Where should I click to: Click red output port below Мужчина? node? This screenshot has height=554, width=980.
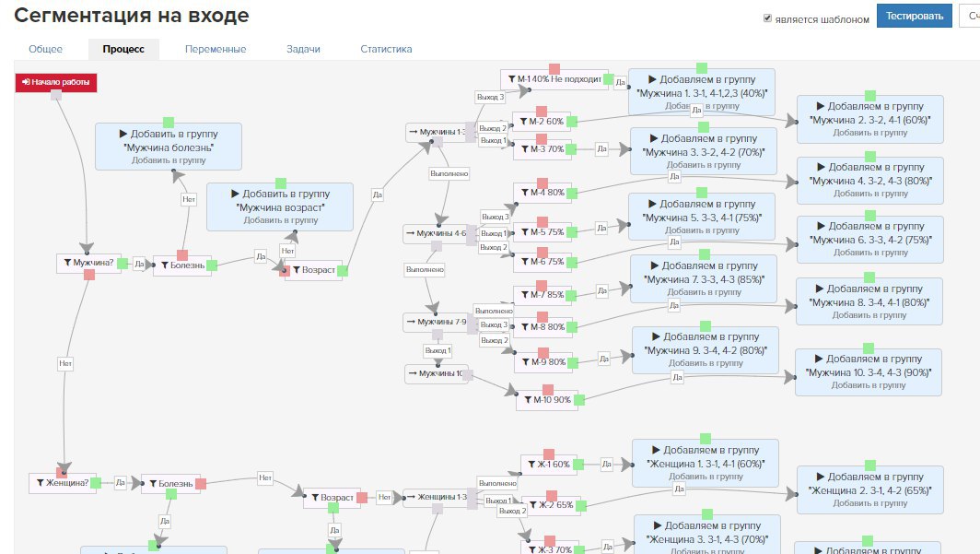[x=89, y=275]
